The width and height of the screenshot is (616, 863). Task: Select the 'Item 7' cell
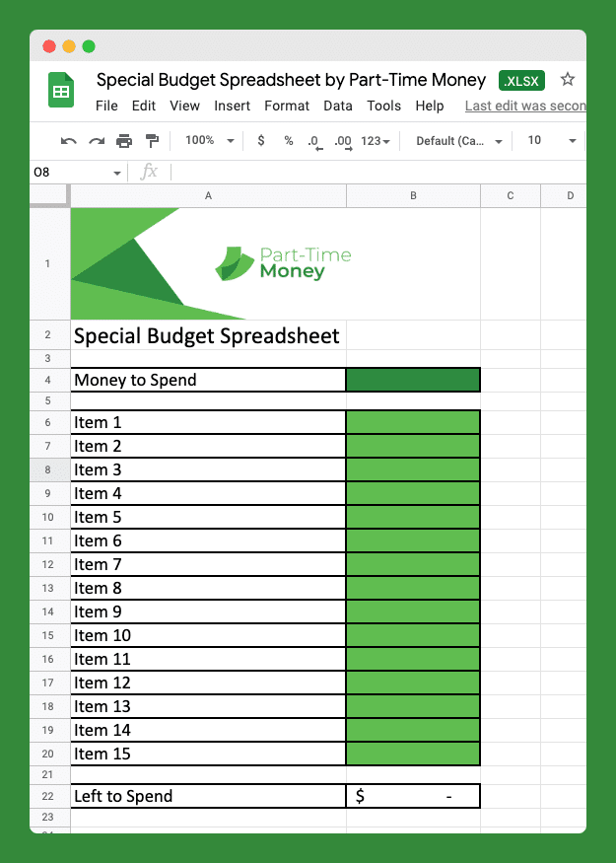coord(208,564)
